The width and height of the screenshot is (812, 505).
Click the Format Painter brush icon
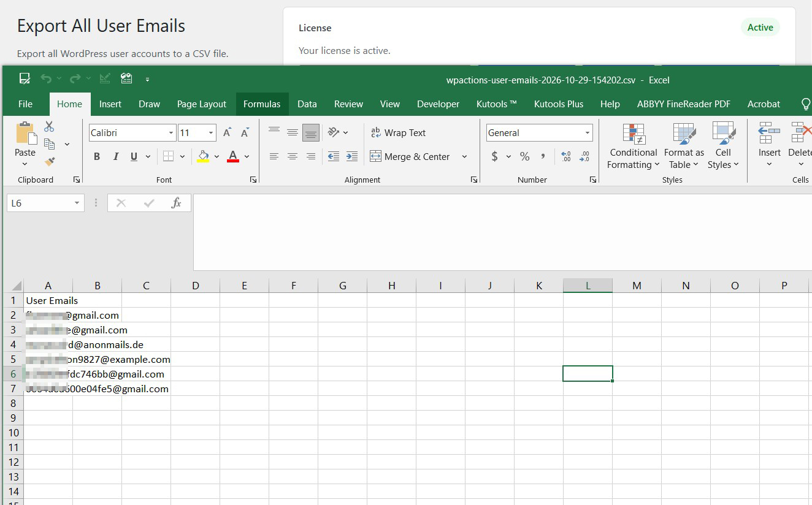coord(50,162)
